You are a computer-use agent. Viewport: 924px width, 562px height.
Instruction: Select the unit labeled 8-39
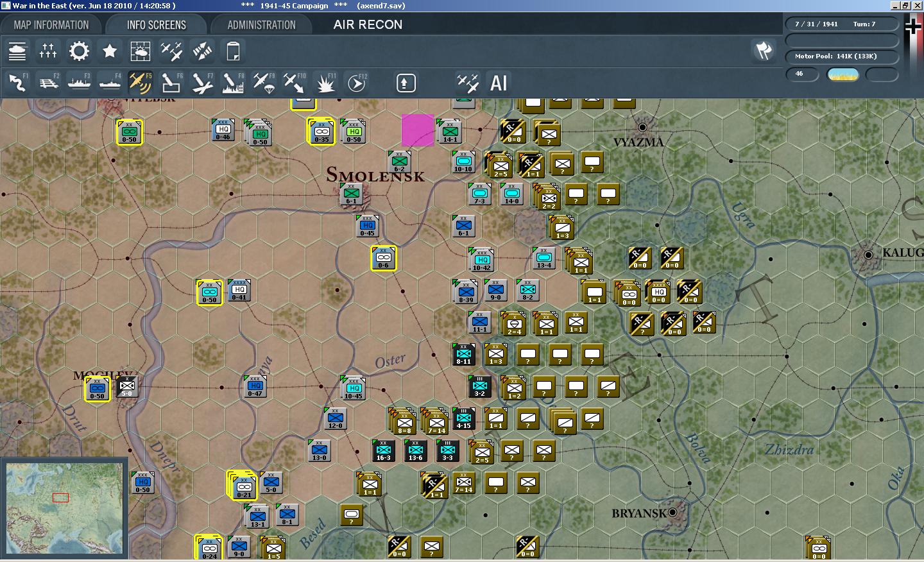pos(466,292)
